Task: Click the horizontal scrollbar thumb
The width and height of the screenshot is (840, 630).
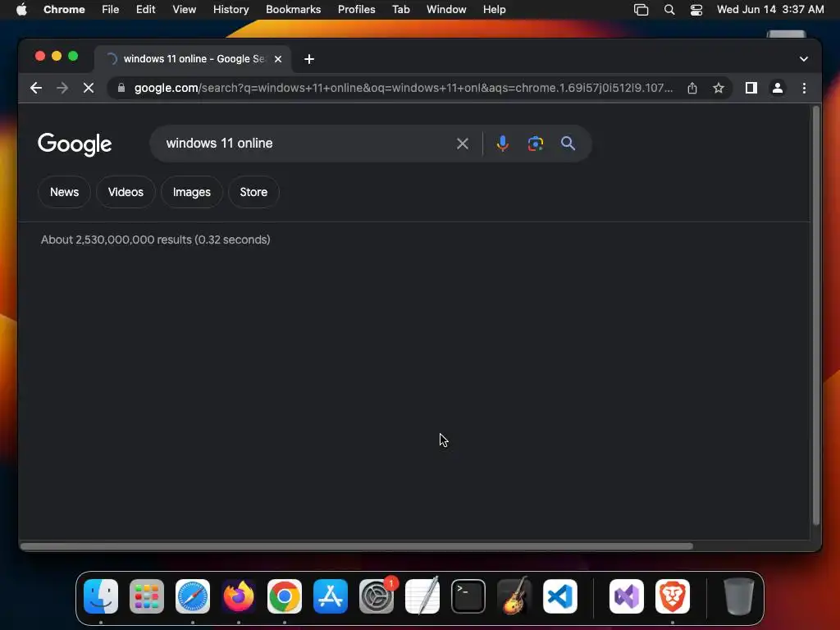Action: [357, 546]
